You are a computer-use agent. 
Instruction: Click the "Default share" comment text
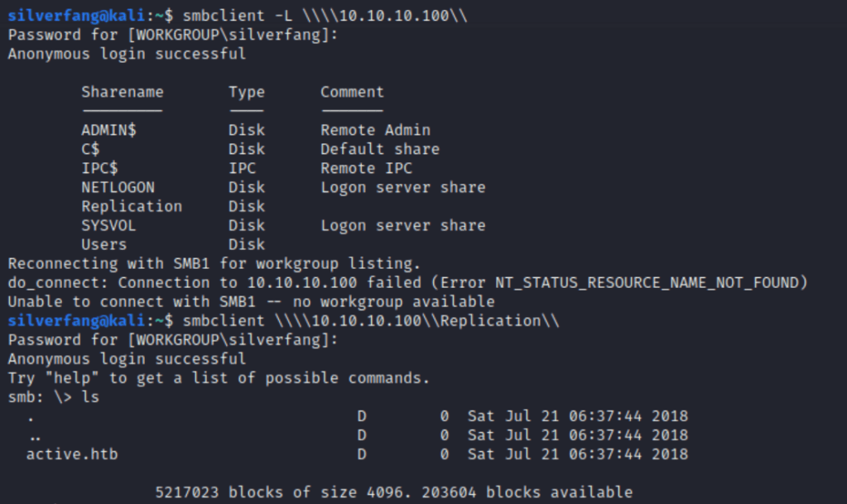(x=379, y=149)
